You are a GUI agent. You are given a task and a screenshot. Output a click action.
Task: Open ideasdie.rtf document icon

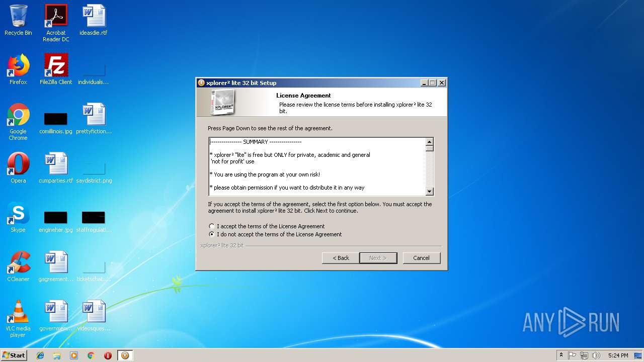[94, 21]
